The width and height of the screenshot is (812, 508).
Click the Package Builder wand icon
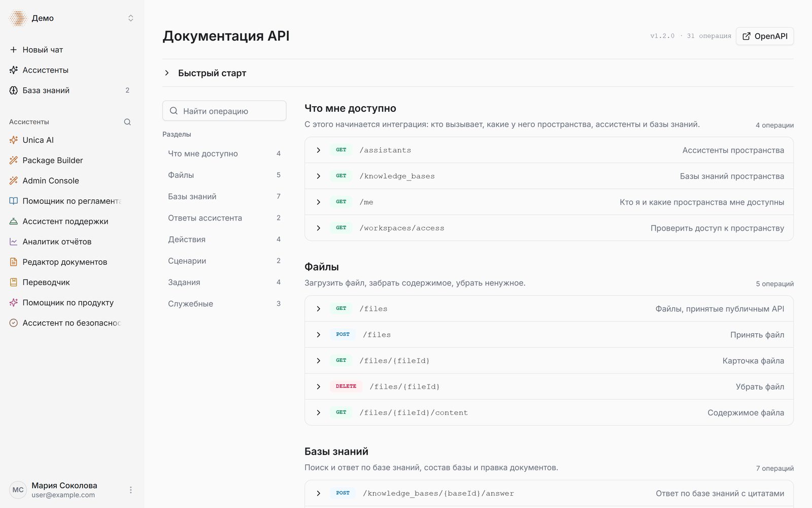point(14,161)
